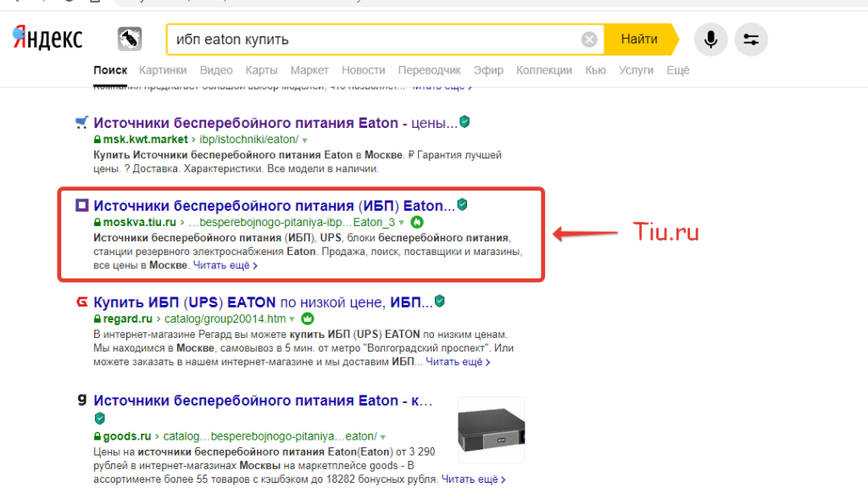Click the red favicon of the regard.ru result
This screenshot has width=868, height=498.
coord(82,302)
